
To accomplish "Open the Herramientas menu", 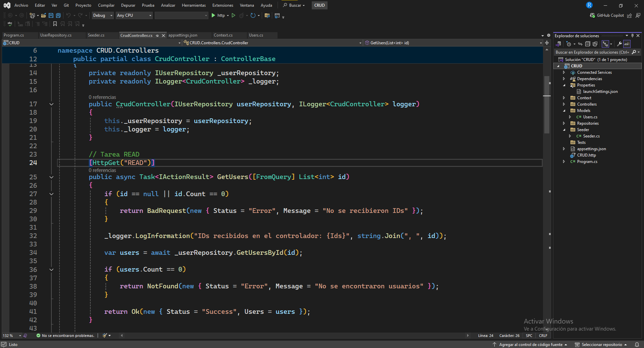I will [x=194, y=5].
